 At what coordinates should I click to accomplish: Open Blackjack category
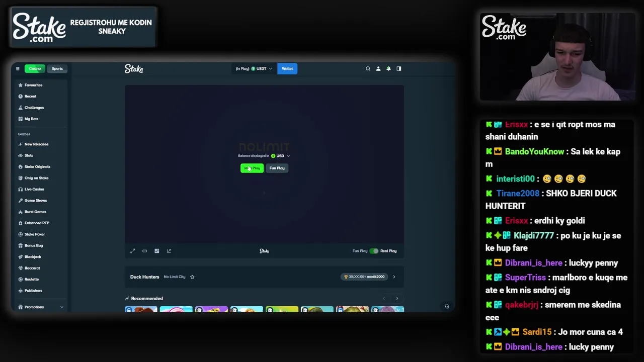pyautogui.click(x=33, y=257)
